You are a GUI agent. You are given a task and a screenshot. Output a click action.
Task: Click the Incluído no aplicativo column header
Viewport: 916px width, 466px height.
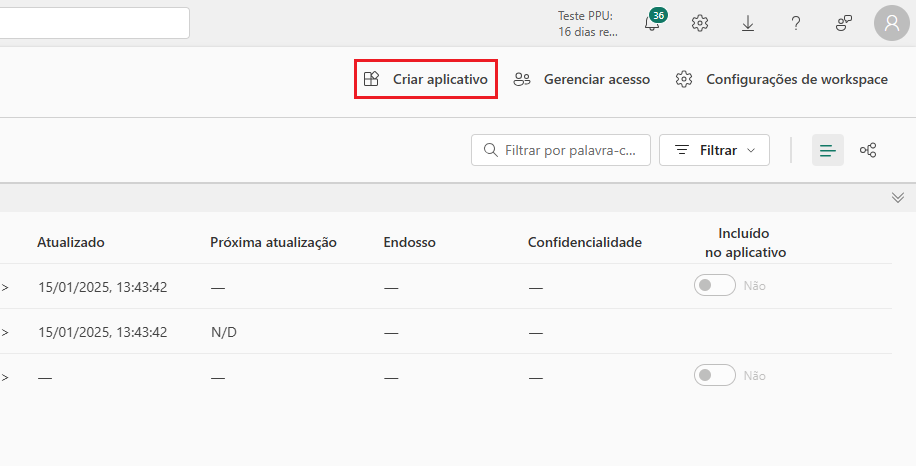click(745, 243)
